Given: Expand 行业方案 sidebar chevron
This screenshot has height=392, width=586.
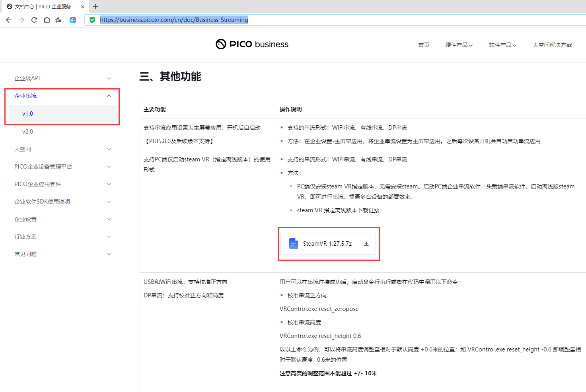Looking at the screenshot, I should [109, 237].
